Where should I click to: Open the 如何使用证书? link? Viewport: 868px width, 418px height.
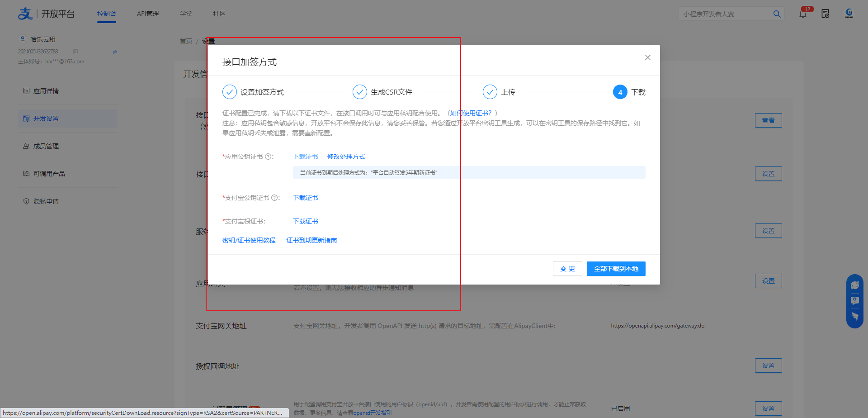click(x=471, y=113)
